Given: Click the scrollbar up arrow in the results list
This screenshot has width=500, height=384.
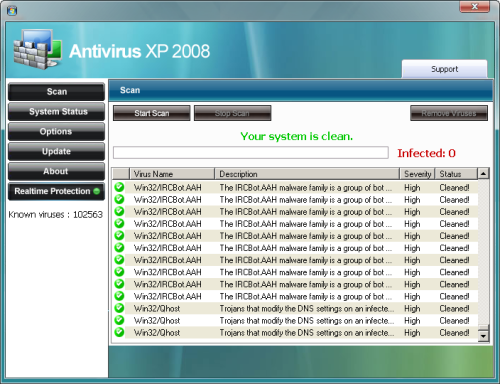Looking at the screenshot, I should click(x=483, y=173).
